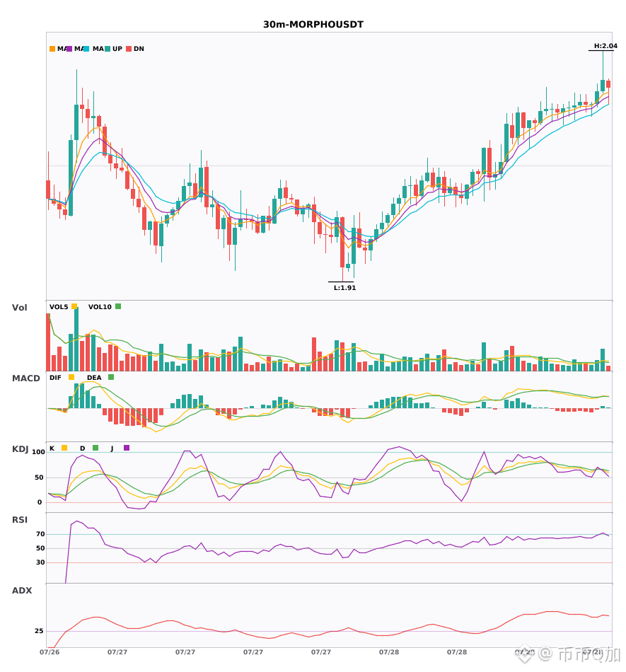
Task: Click the cyan MA legend swatch
Action: click(x=86, y=49)
